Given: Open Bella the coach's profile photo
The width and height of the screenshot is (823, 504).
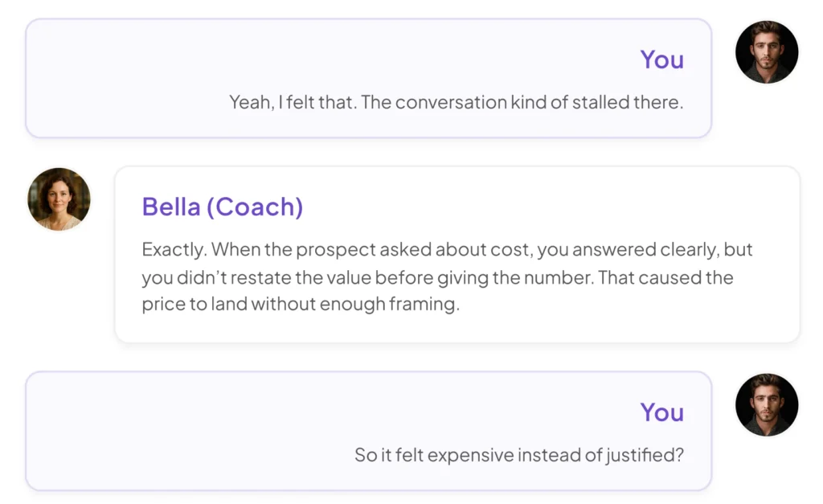Looking at the screenshot, I should point(59,199).
